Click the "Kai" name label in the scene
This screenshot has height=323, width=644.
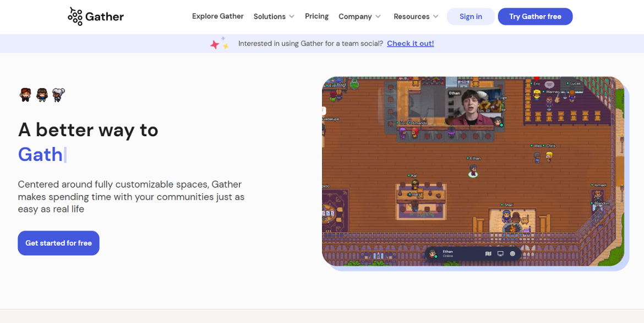[x=413, y=176]
